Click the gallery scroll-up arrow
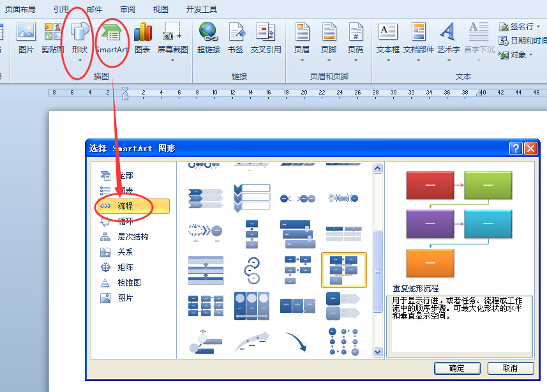The height and width of the screenshot is (392, 547). (377, 169)
